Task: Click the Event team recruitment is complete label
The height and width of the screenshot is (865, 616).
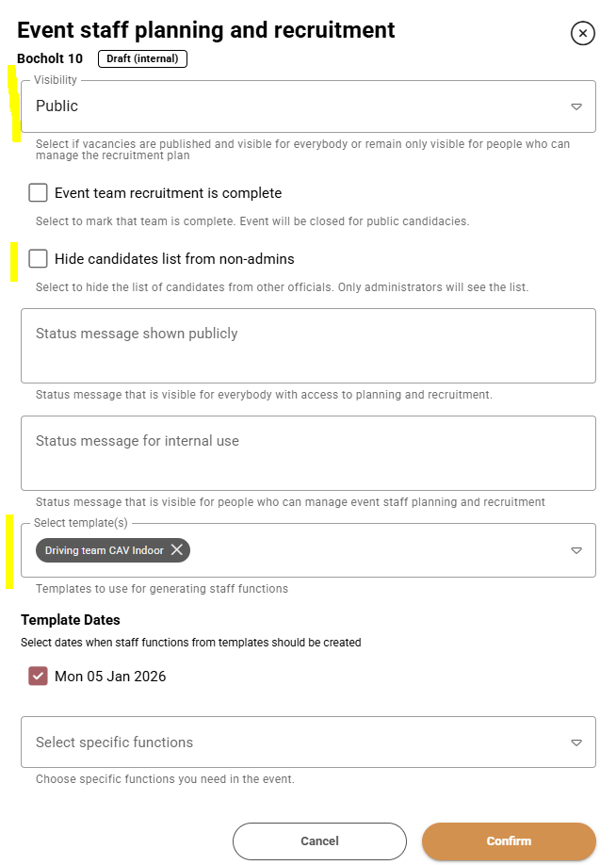Action: pyautogui.click(x=168, y=193)
